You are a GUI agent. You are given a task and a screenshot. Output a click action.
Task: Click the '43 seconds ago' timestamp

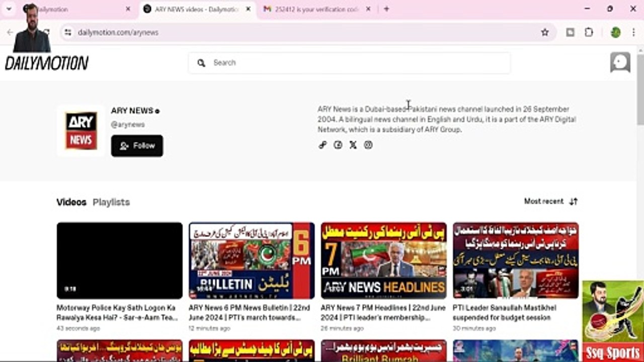(78, 328)
